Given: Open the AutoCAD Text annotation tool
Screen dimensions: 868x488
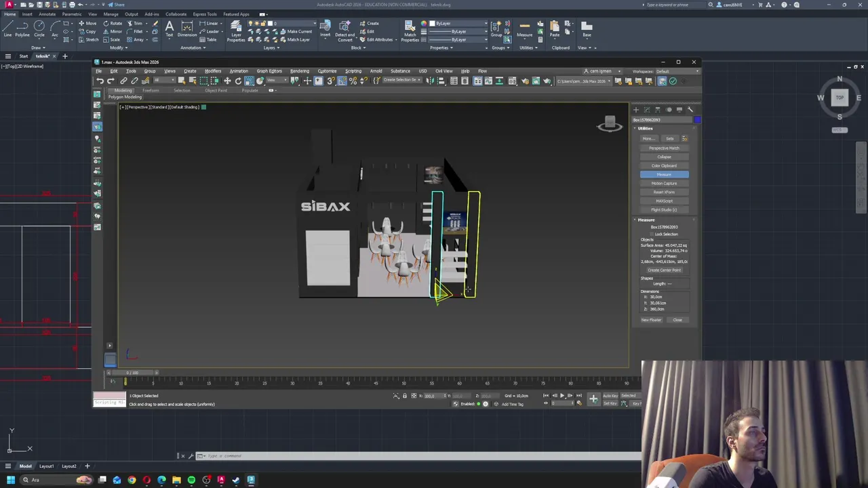Looking at the screenshot, I should (x=169, y=28).
